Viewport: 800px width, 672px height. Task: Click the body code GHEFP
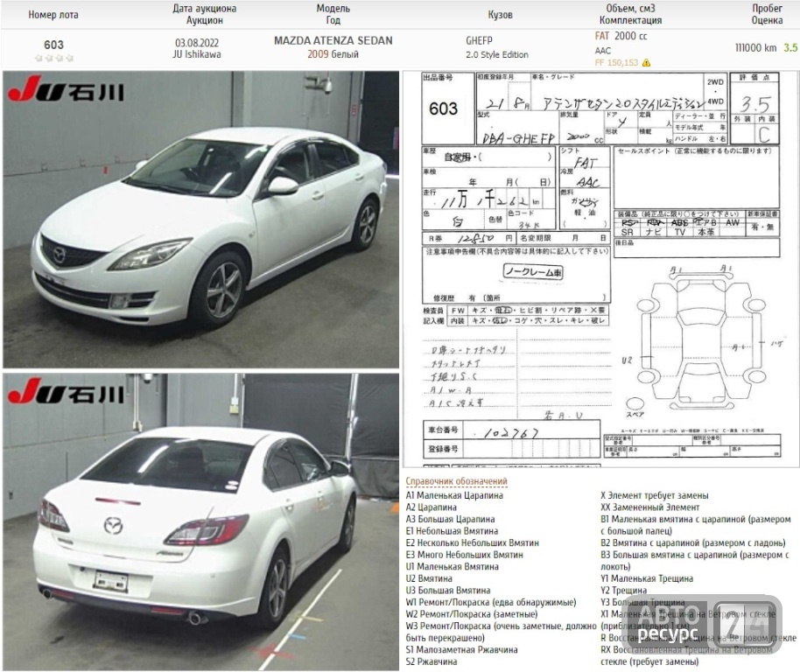479,41
